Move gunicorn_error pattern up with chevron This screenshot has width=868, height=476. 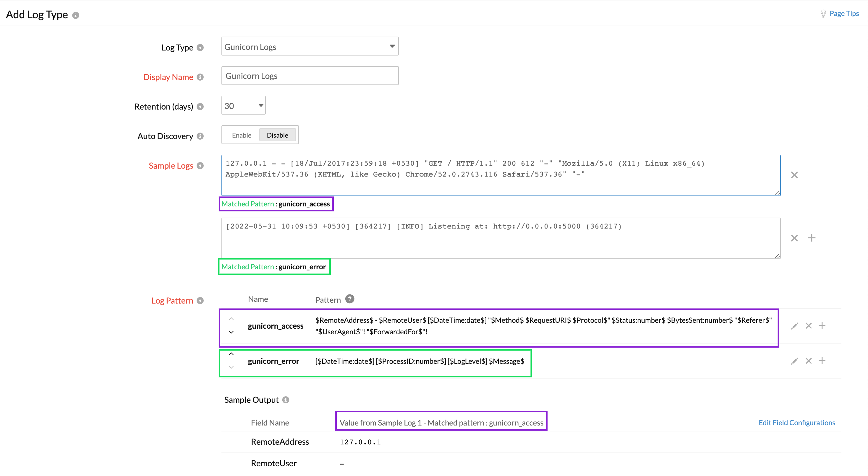click(231, 354)
